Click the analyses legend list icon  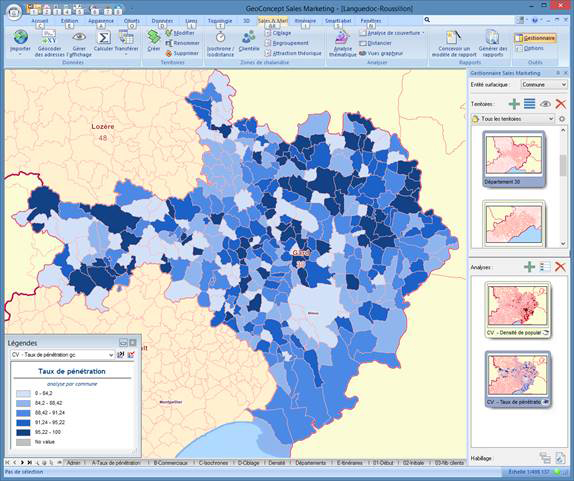[545, 267]
